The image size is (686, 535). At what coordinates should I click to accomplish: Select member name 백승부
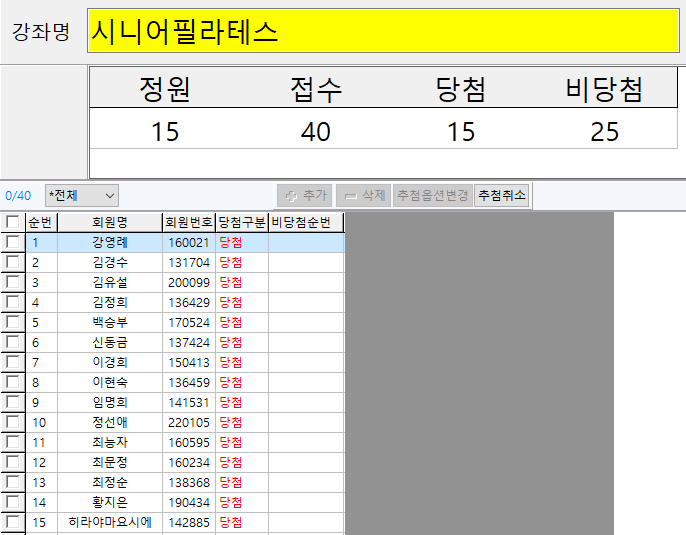coord(110,322)
